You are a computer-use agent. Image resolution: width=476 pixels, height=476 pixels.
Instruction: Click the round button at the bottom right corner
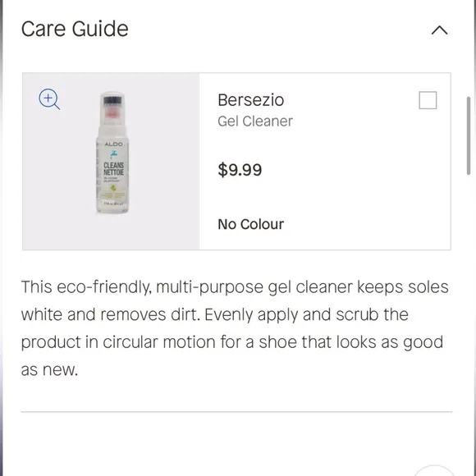[434, 470]
